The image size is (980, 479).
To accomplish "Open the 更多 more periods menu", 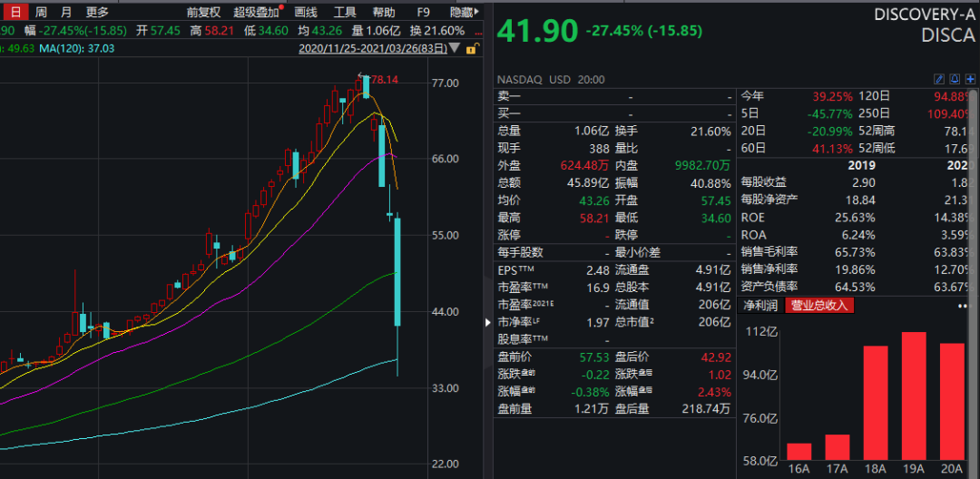I will (x=97, y=12).
